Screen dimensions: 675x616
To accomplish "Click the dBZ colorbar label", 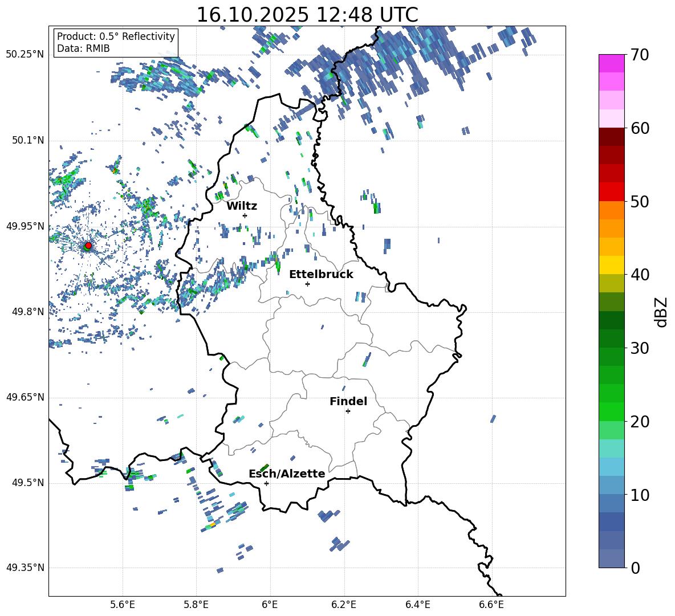I will [x=662, y=312].
